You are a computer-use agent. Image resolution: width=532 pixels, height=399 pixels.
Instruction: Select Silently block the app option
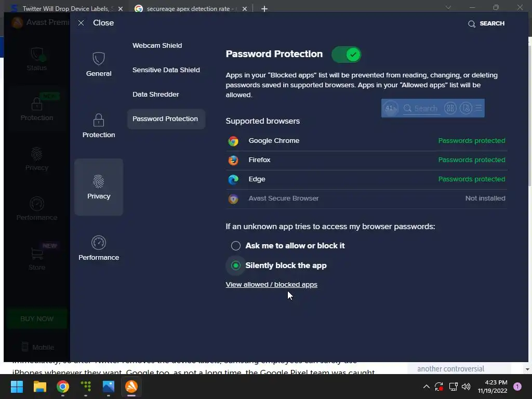point(235,265)
